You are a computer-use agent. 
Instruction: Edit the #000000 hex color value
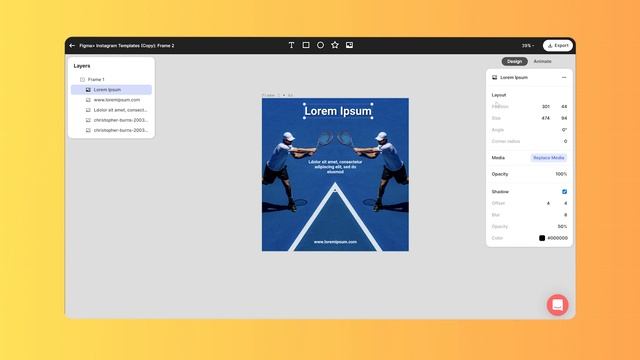click(558, 238)
